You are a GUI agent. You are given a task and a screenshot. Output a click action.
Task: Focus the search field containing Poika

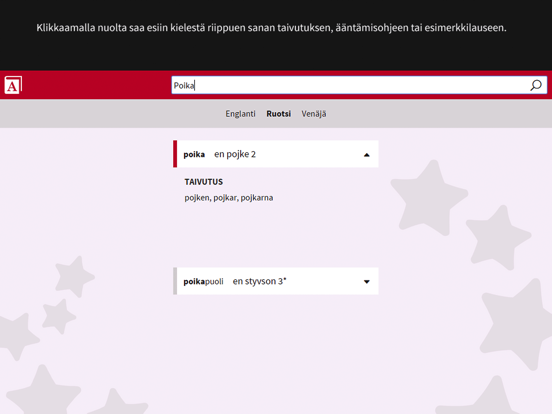click(x=359, y=85)
